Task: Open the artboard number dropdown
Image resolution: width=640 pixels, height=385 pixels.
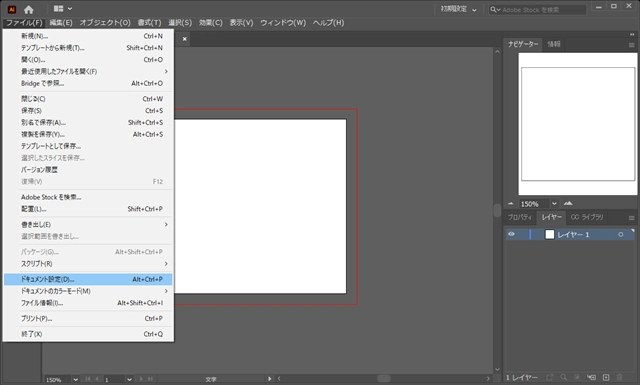Action: pyautogui.click(x=129, y=379)
